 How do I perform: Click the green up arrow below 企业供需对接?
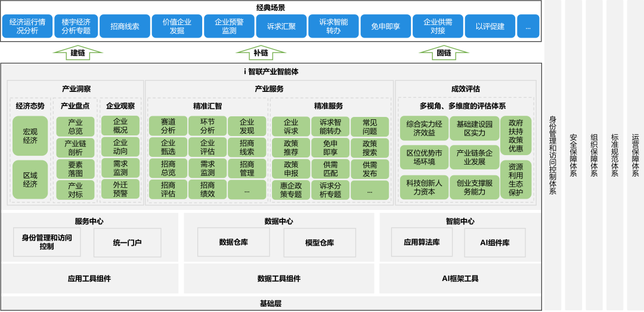pyautogui.click(x=444, y=52)
